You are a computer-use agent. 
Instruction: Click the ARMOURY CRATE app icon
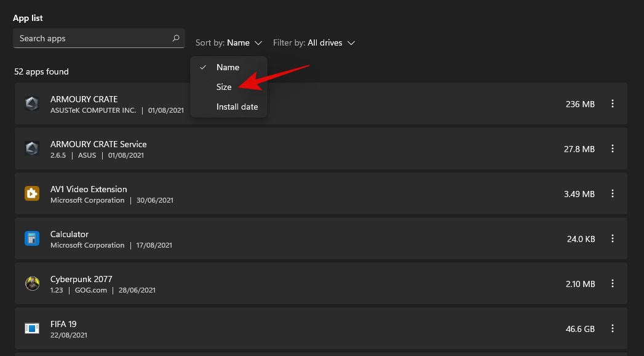(32, 104)
